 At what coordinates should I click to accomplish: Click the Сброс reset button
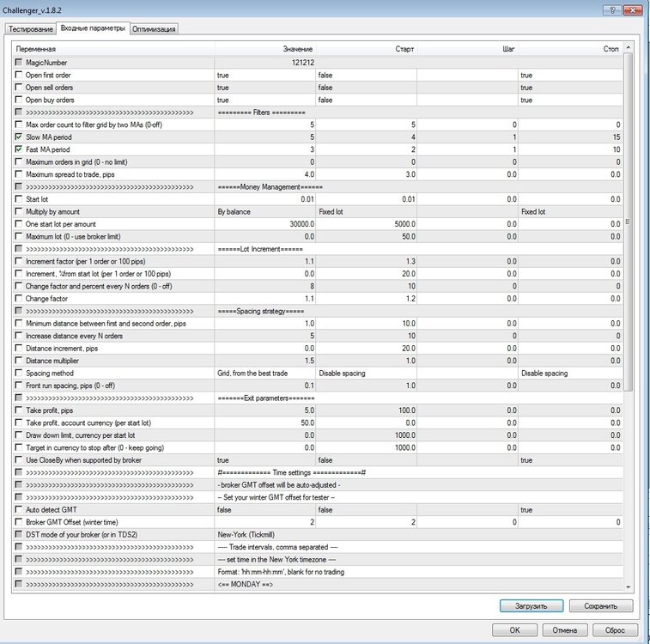(x=615, y=630)
